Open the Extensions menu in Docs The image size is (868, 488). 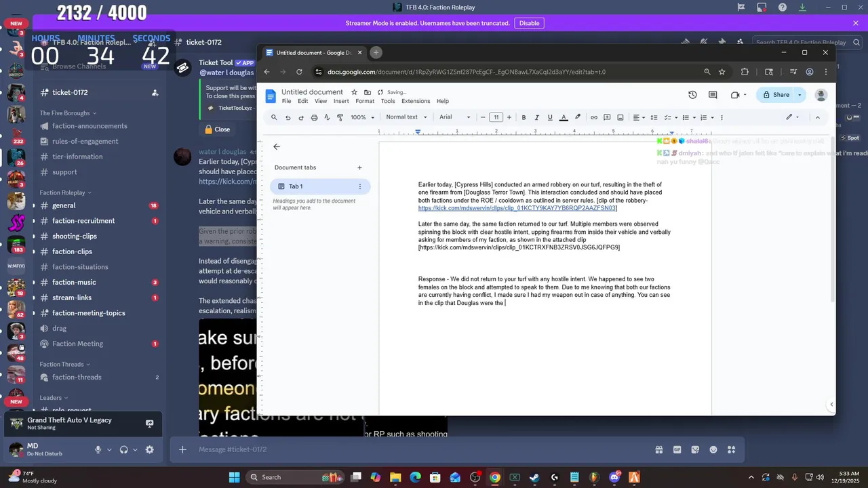click(x=416, y=101)
